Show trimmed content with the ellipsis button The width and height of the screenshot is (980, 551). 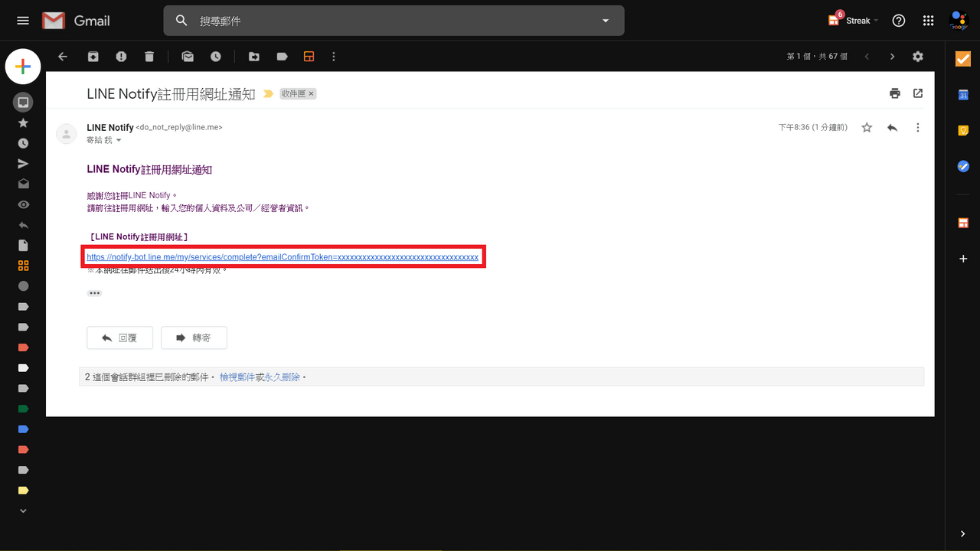pyautogui.click(x=95, y=293)
